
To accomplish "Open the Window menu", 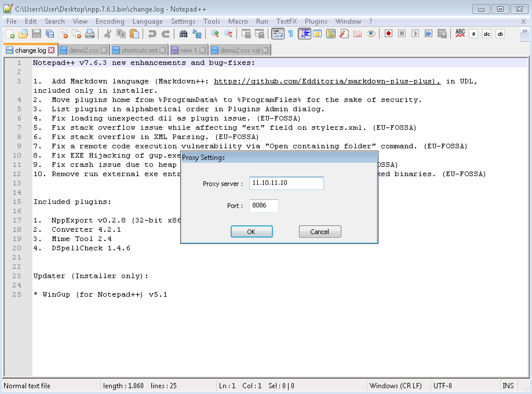I will [x=348, y=21].
